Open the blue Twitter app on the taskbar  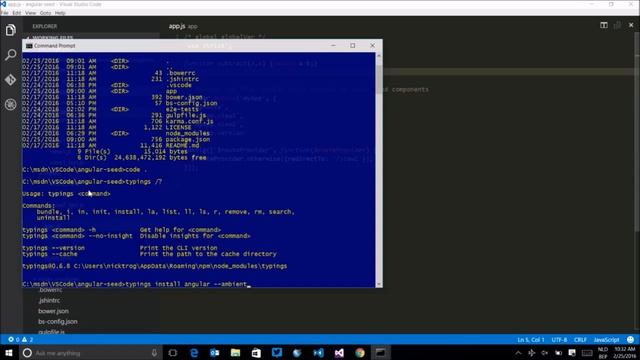tap(277, 353)
